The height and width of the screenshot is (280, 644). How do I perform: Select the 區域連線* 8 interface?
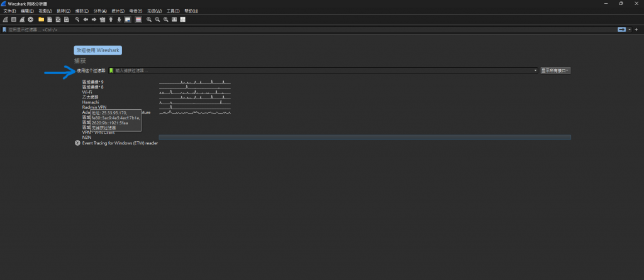93,87
